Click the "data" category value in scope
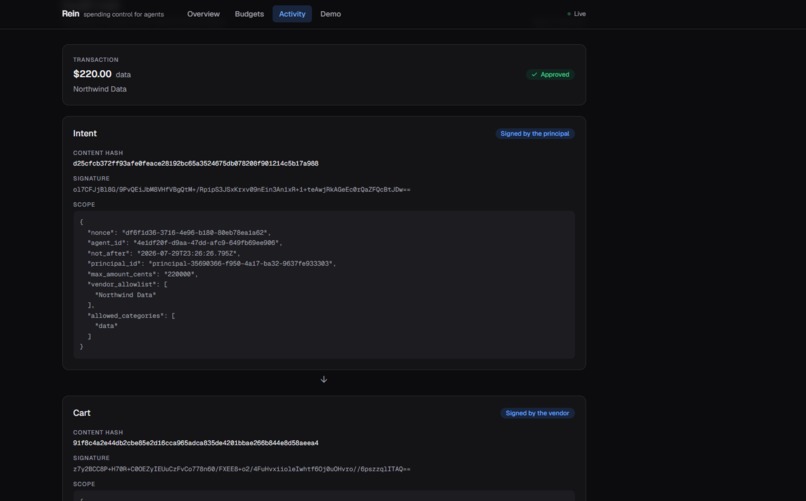 point(106,326)
